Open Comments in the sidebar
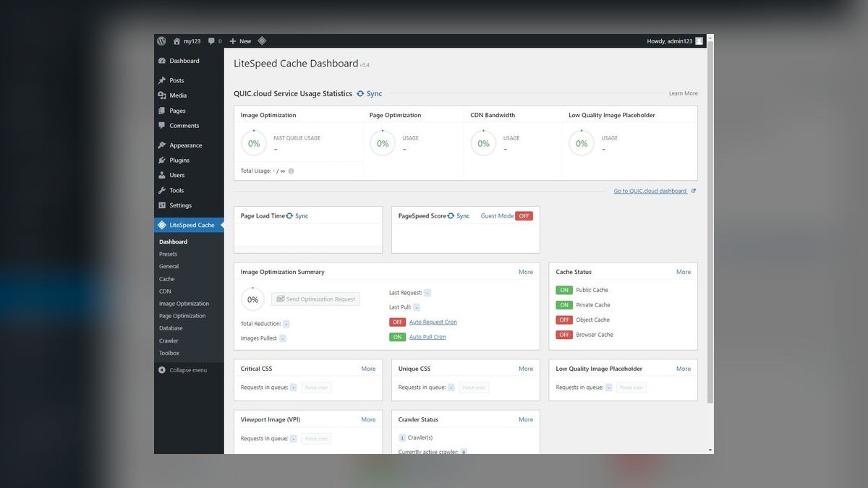868x488 pixels. point(184,126)
